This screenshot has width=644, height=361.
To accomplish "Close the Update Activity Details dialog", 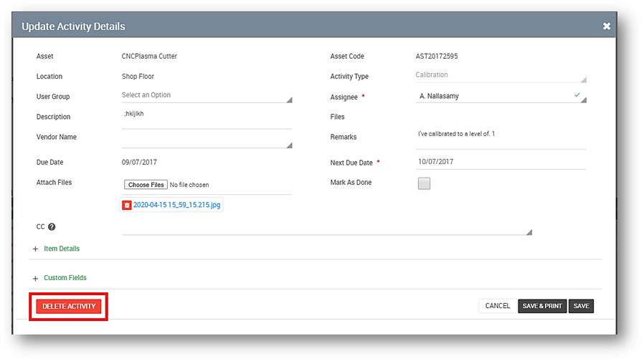I will click(607, 27).
